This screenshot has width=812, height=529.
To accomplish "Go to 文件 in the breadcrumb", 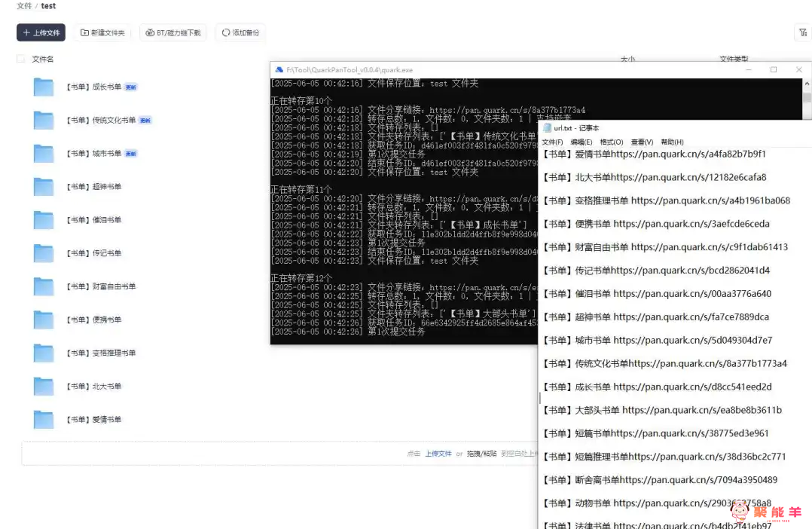I will (24, 6).
